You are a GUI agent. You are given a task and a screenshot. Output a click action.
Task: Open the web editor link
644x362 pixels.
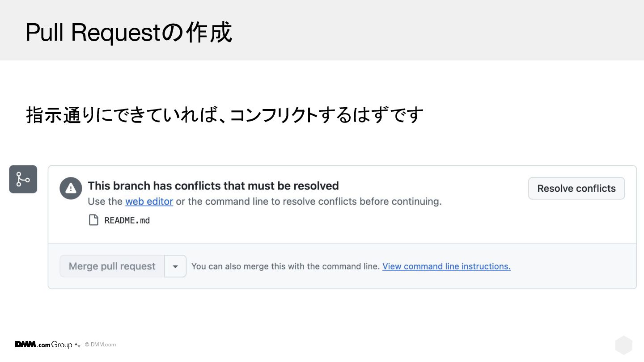(149, 202)
